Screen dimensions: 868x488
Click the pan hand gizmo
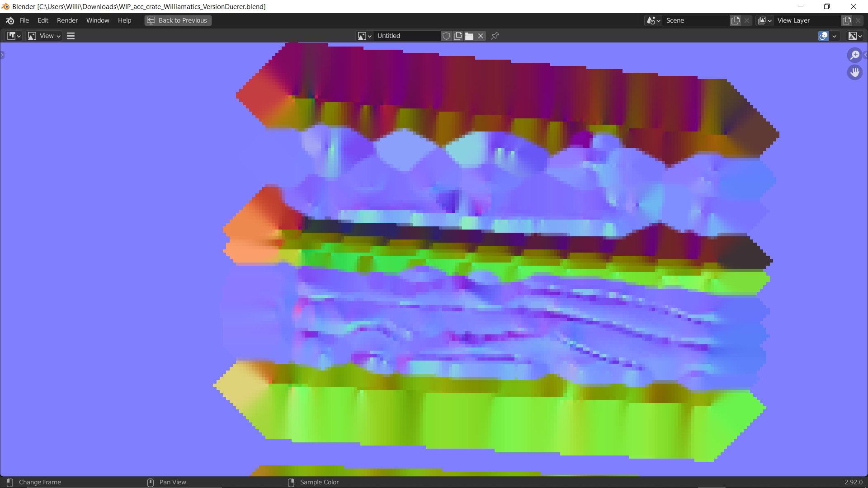click(854, 72)
